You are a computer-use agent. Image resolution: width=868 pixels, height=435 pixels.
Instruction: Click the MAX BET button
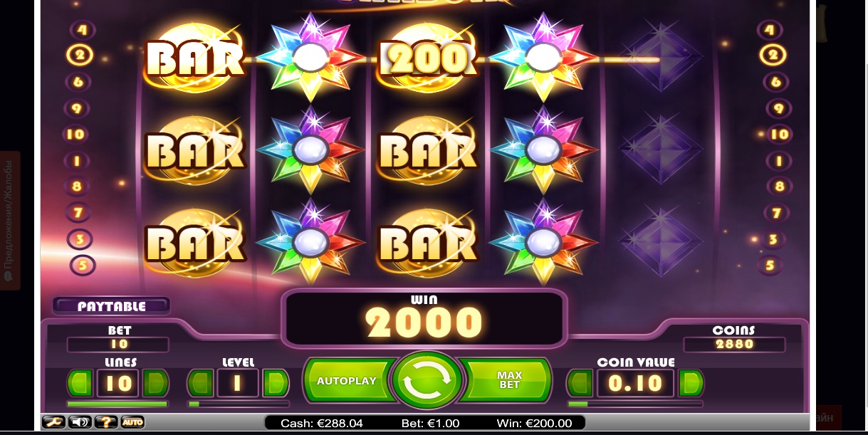coord(508,380)
